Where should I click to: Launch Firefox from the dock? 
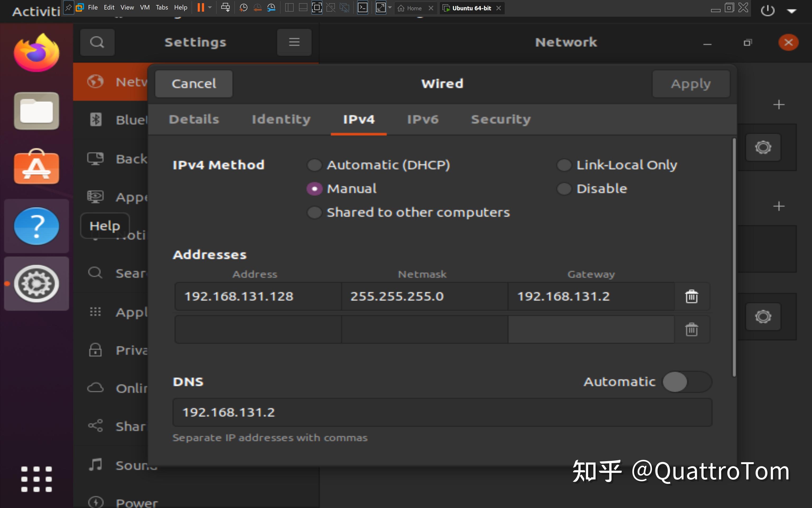coord(36,53)
